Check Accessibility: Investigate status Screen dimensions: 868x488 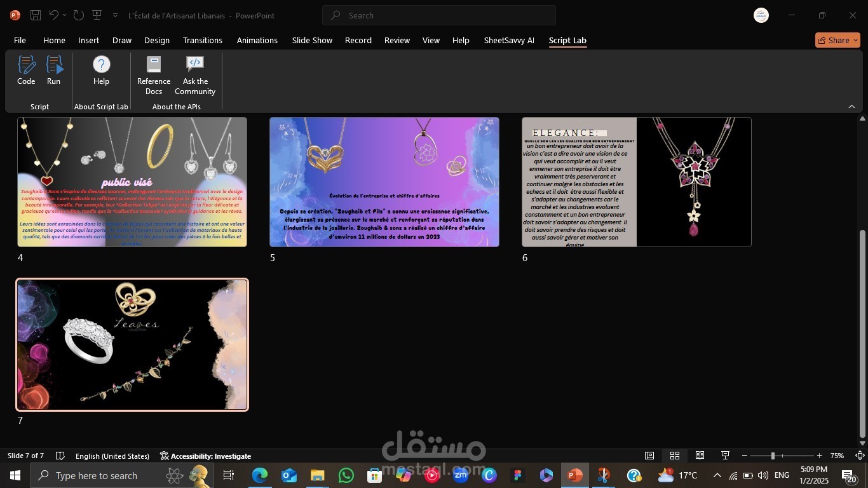point(205,456)
